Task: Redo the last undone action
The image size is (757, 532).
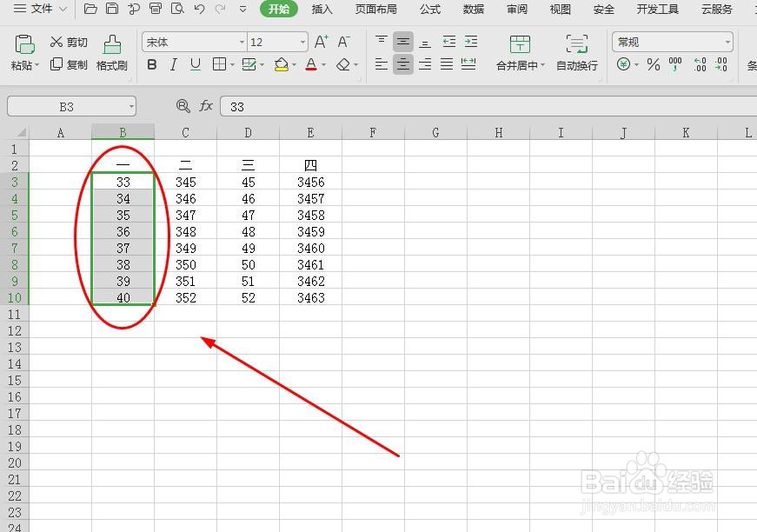Action: click(221, 9)
